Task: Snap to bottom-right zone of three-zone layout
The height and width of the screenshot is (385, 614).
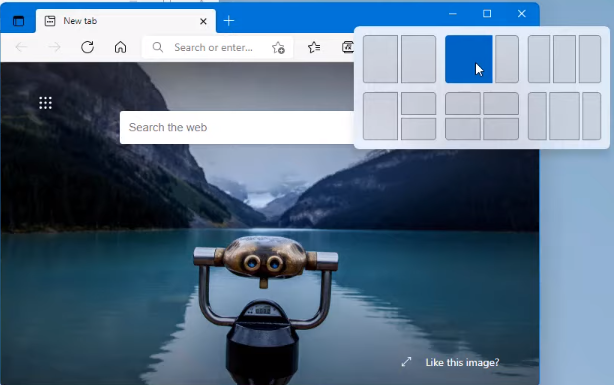Action: 418,129
